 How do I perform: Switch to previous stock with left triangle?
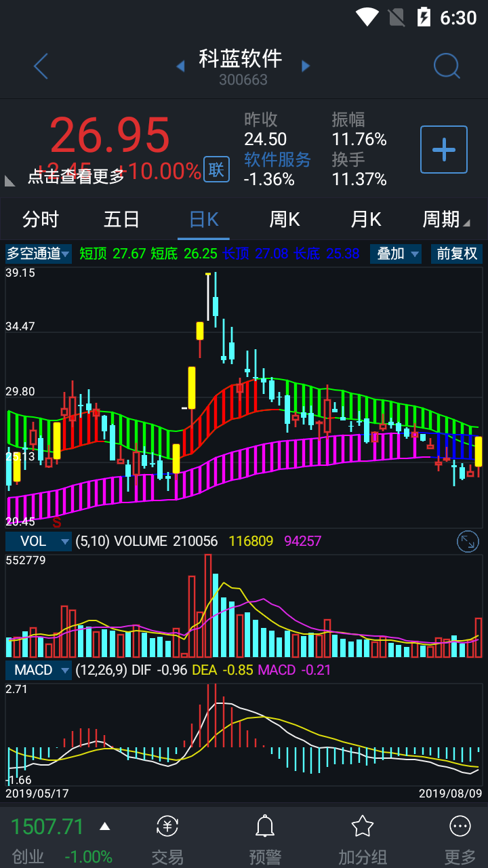tap(180, 66)
